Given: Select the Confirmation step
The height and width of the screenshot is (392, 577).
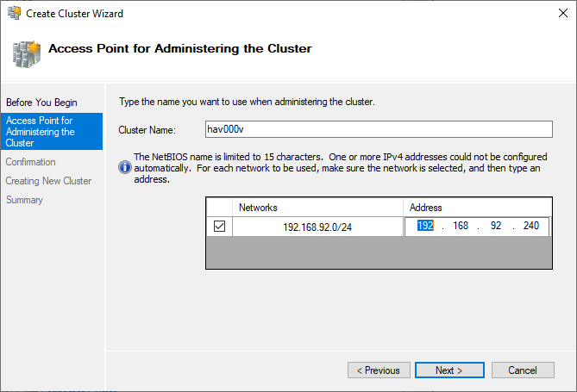Looking at the screenshot, I should 30,162.
